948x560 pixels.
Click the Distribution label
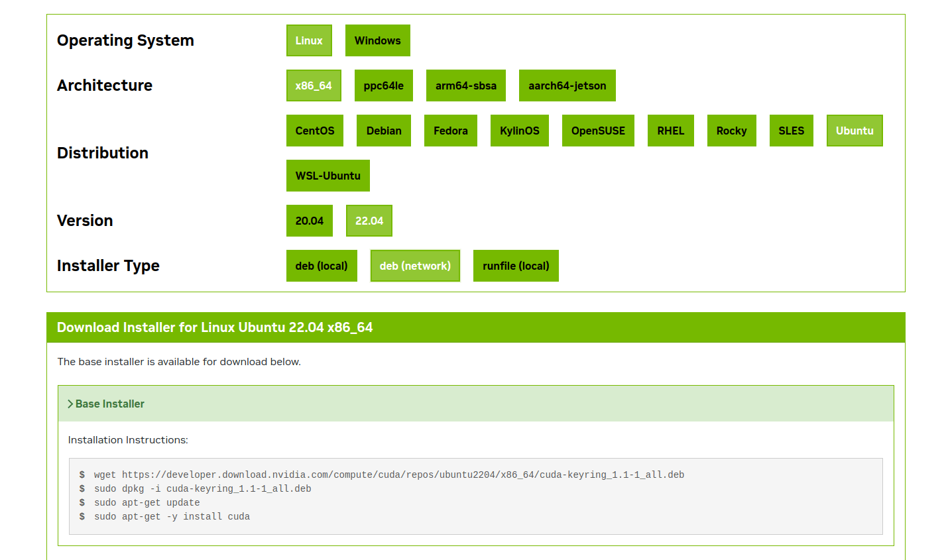tap(103, 153)
